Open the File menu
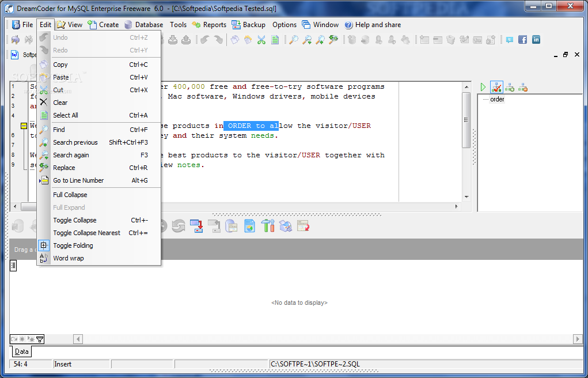The image size is (588, 378). [23, 25]
